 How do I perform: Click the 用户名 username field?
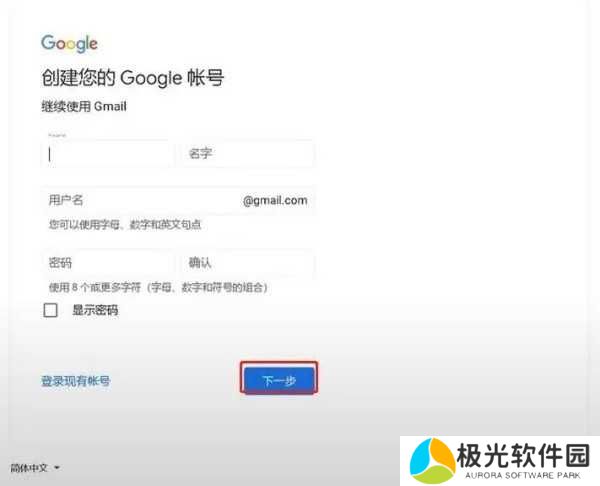point(178,200)
